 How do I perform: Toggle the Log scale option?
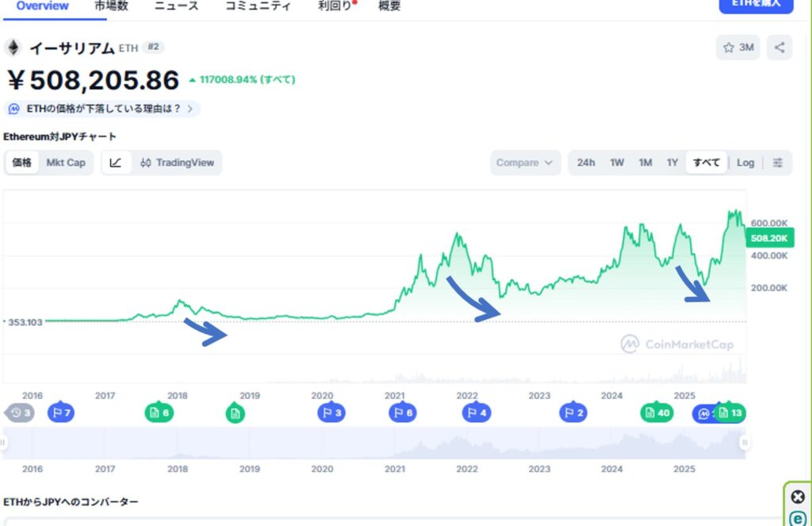pyautogui.click(x=745, y=163)
